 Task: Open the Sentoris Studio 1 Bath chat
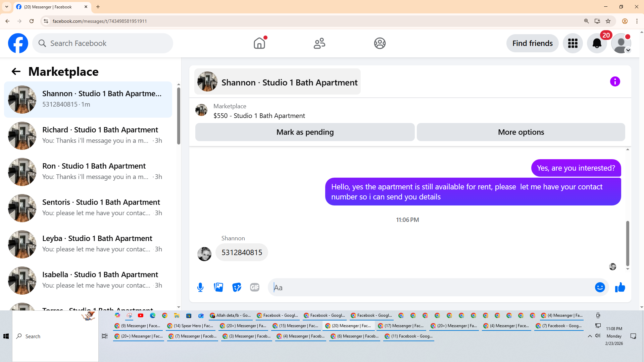tap(88, 208)
